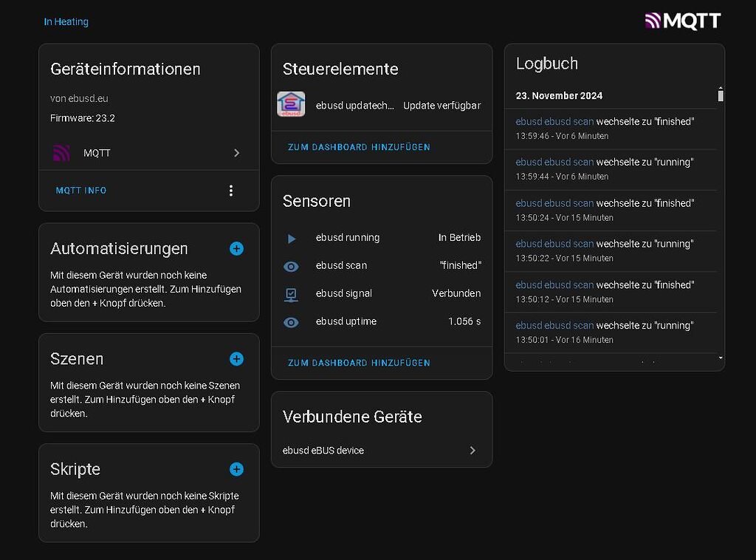Open the three-dot overflow menu near MQTT INFO

[x=231, y=190]
